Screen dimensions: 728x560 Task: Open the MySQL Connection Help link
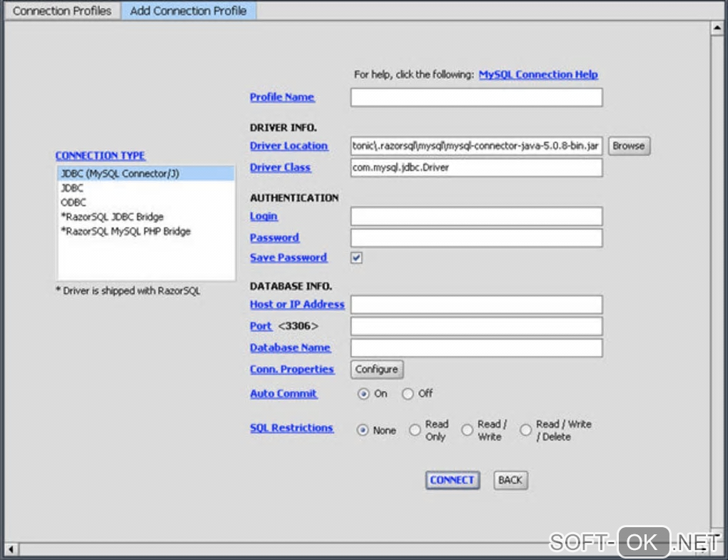(x=538, y=75)
